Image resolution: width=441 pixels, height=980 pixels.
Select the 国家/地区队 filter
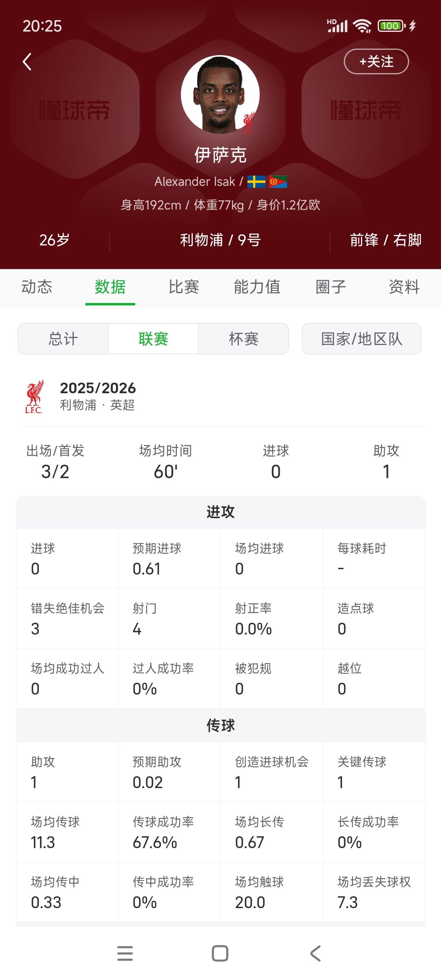pyautogui.click(x=361, y=339)
